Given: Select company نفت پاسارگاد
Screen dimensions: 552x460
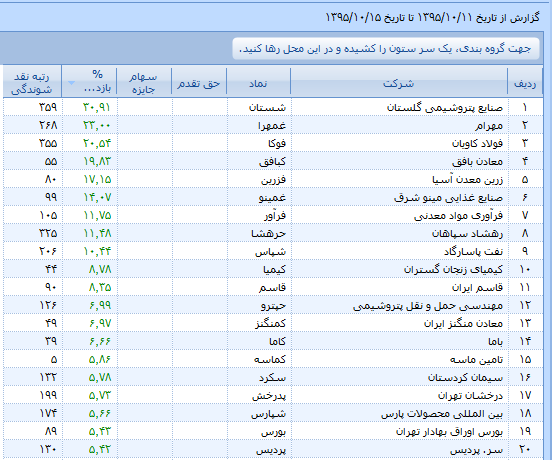Looking at the screenshot, I should pyautogui.click(x=473, y=251).
